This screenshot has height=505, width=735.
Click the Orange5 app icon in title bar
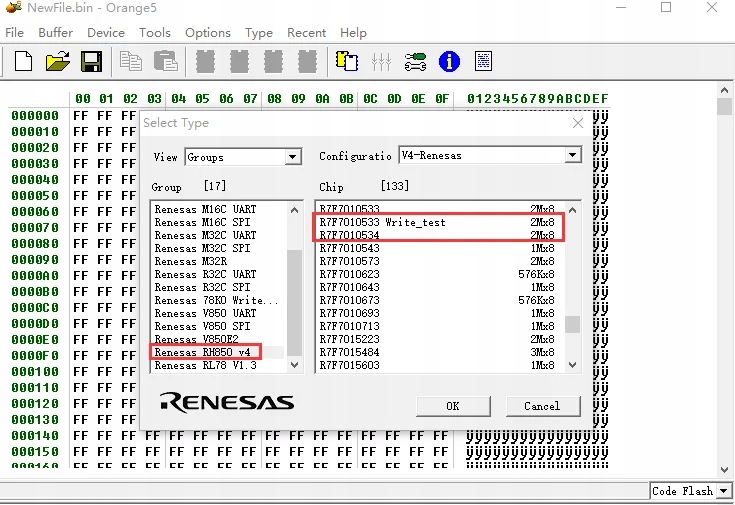pos(14,8)
